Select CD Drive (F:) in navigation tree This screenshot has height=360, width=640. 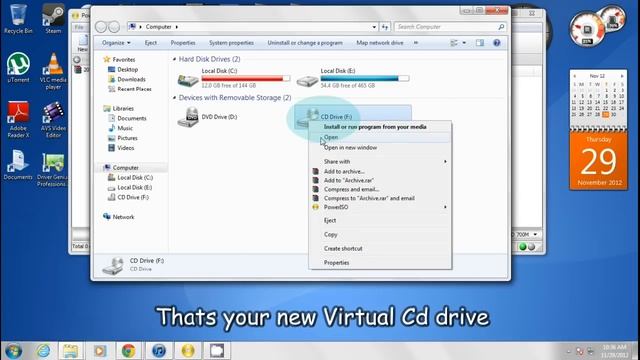coord(133,198)
